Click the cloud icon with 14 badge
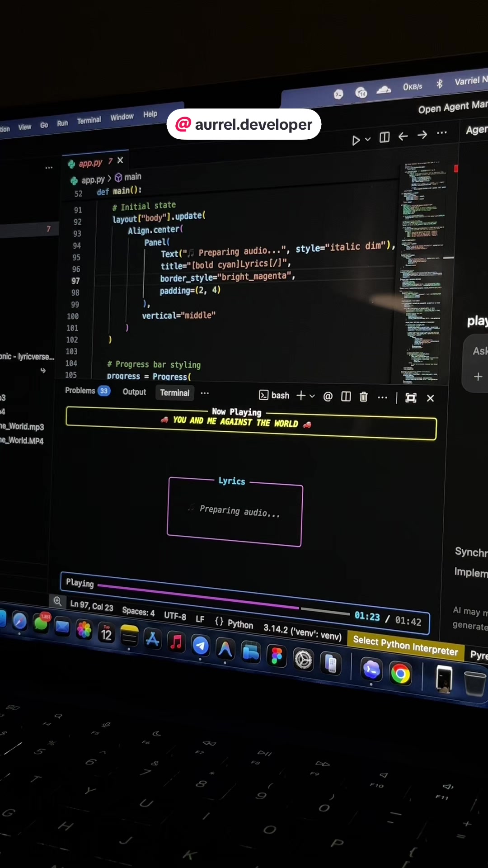This screenshot has width=488, height=868. point(361,92)
